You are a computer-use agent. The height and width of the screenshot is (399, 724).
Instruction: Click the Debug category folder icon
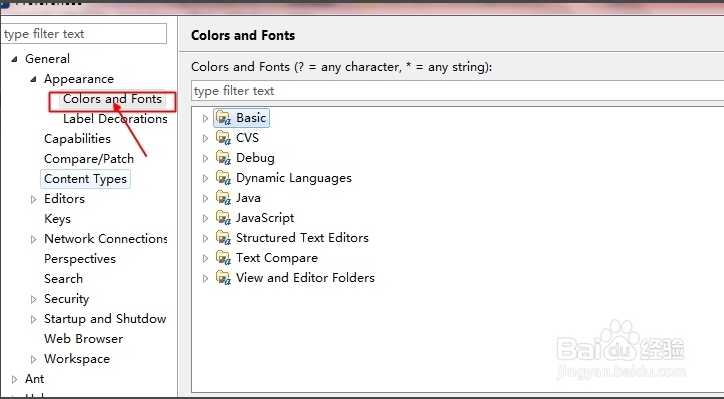coord(223,158)
